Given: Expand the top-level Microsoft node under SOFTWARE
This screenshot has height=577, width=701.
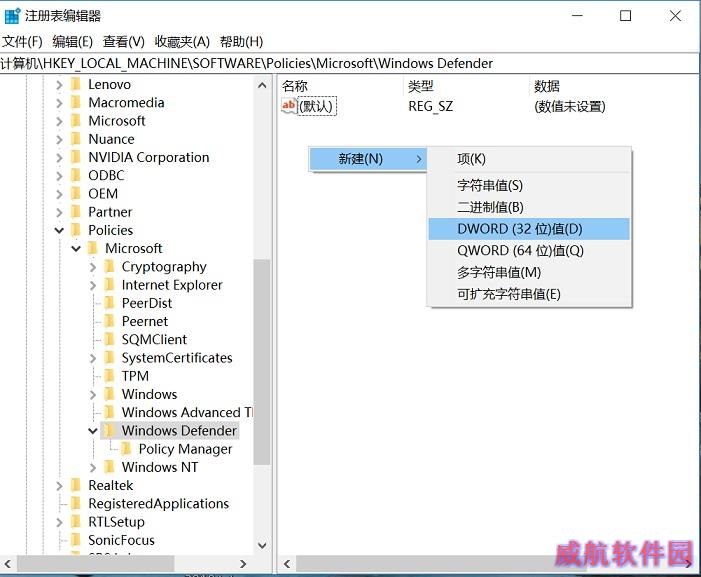Looking at the screenshot, I should pos(59,121).
